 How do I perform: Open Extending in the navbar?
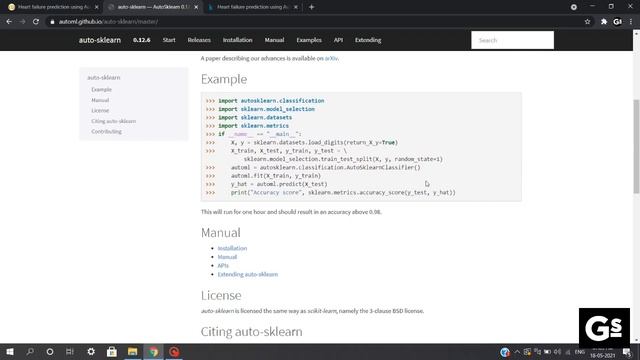point(368,40)
